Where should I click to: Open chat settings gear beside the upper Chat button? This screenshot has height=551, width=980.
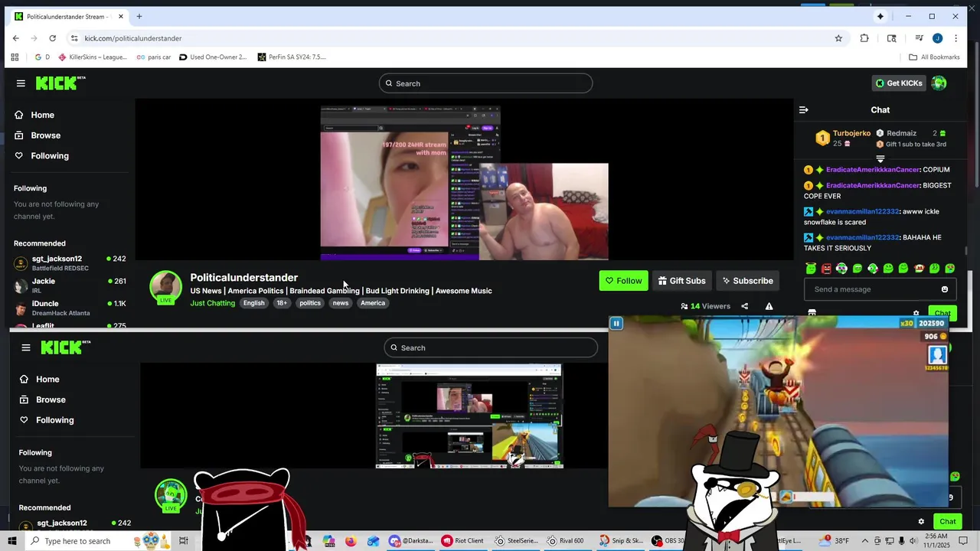tap(916, 313)
